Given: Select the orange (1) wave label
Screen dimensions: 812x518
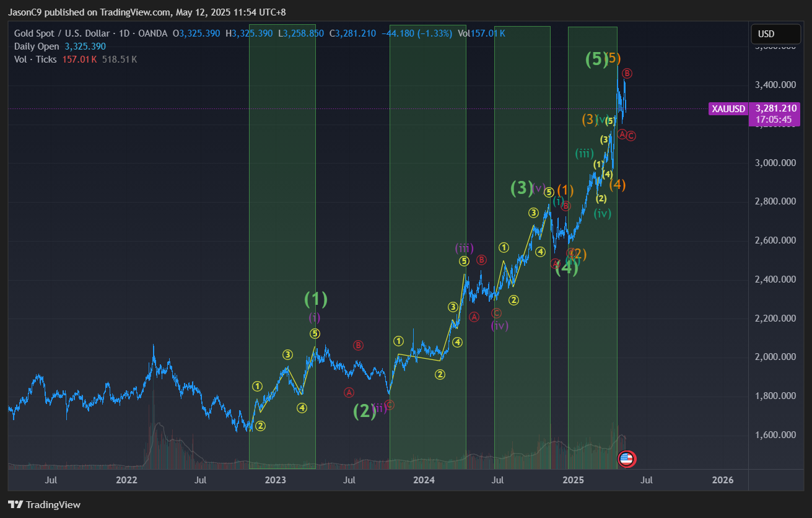Looking at the screenshot, I should 565,190.
